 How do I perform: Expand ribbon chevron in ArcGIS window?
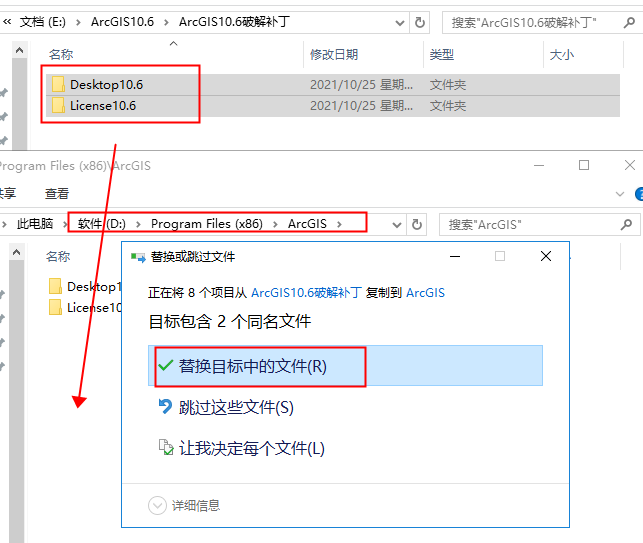point(620,194)
